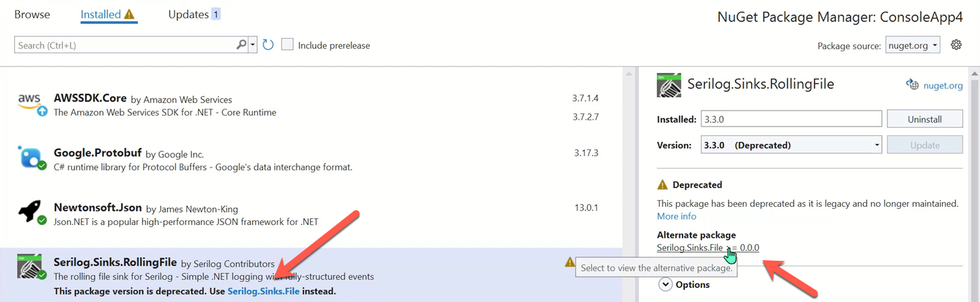
Task: Switch to the Browse tab
Action: click(x=32, y=14)
